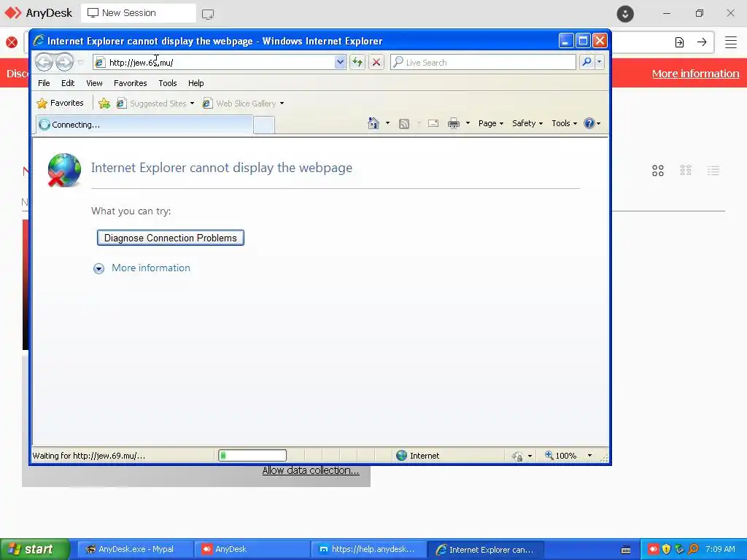Click the Favorites star button
Screen dimensions: 747x560
[x=60, y=103]
